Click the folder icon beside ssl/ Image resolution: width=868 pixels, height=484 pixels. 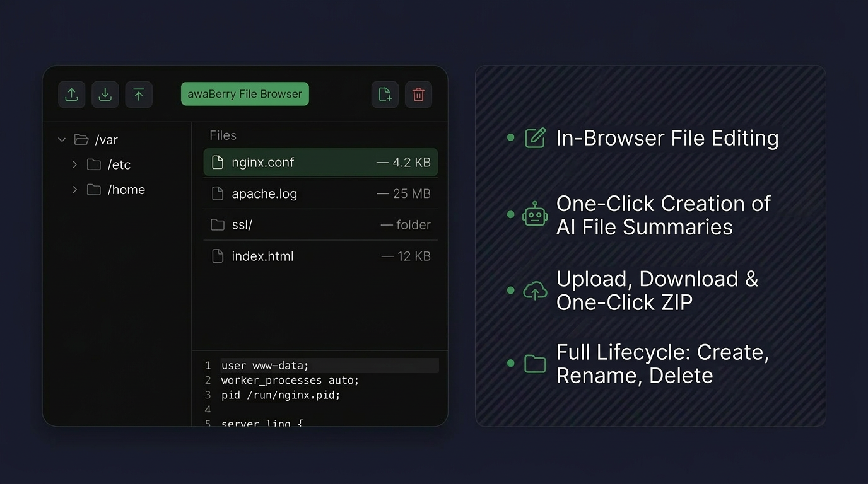pos(218,224)
